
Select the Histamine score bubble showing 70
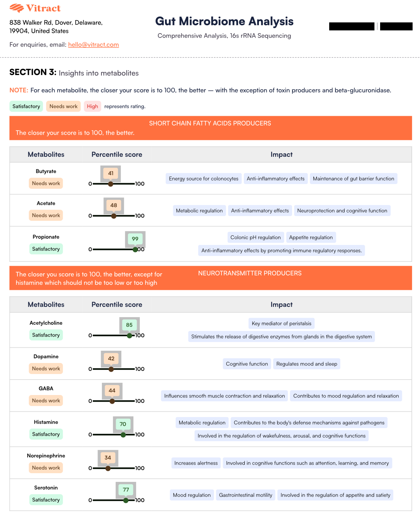point(123,424)
